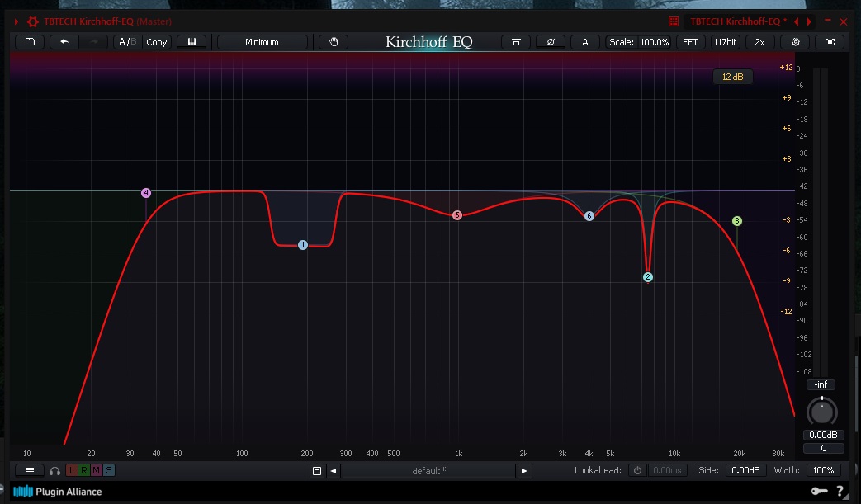Click the Width 100% value field
This screenshot has width=861, height=504.
[823, 470]
